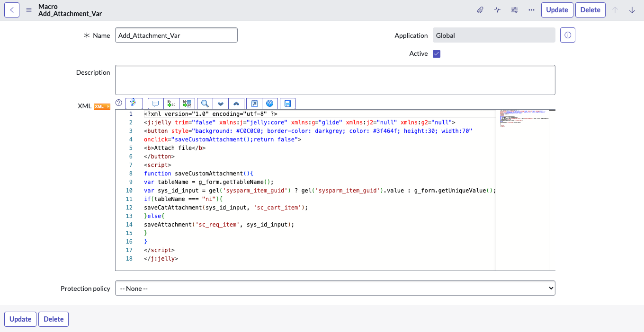Click the top Delete button
Viewport: 644px width, 332px height.
[590, 10]
